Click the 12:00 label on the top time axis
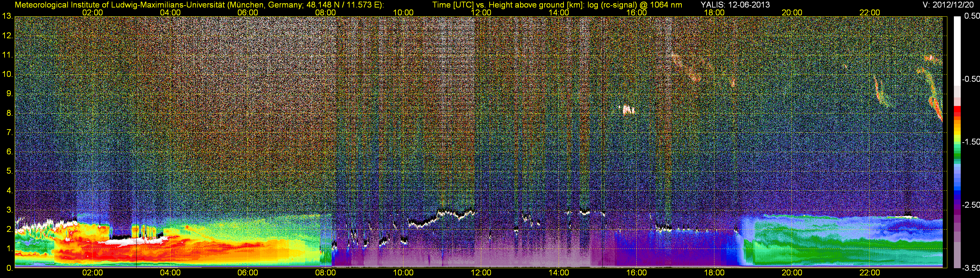The width and height of the screenshot is (980, 278). tap(481, 12)
